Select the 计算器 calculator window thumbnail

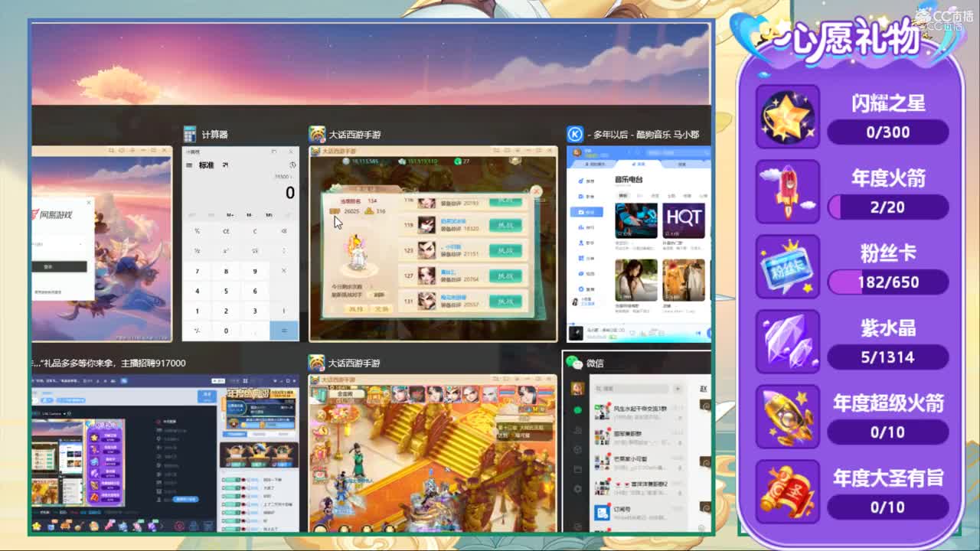pos(240,244)
